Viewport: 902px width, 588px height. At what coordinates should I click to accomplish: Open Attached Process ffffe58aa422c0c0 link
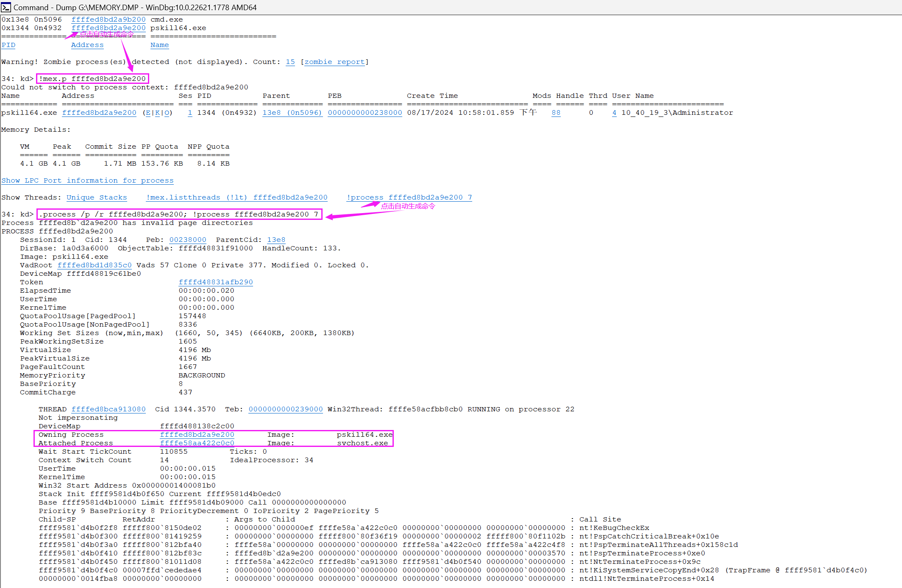click(x=197, y=443)
